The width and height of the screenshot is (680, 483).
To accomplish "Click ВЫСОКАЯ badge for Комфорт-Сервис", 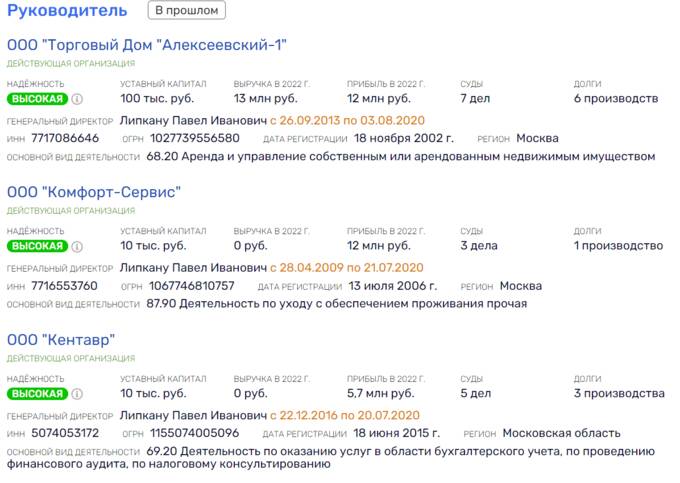I will pos(37,246).
